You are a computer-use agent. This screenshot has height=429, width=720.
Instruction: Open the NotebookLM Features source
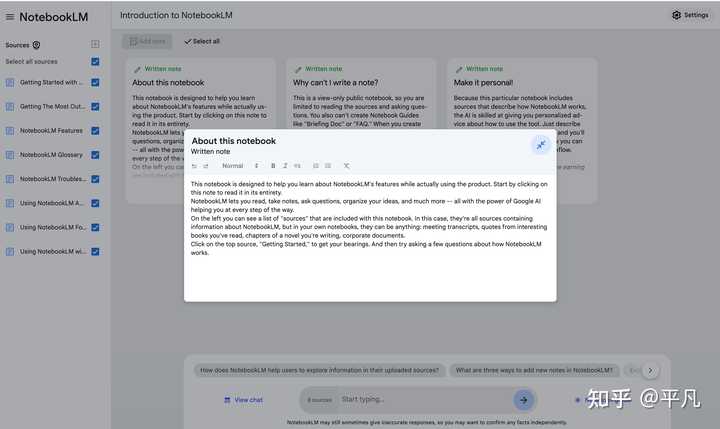pos(51,131)
